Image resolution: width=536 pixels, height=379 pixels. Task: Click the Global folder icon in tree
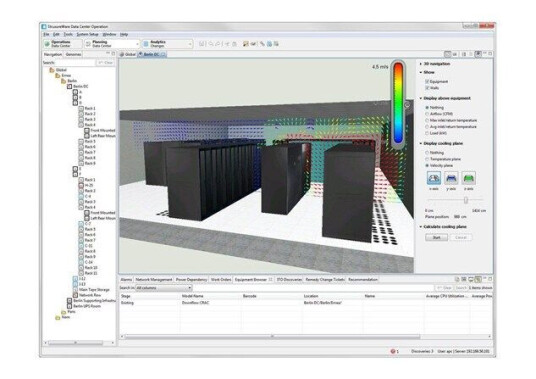click(52, 70)
